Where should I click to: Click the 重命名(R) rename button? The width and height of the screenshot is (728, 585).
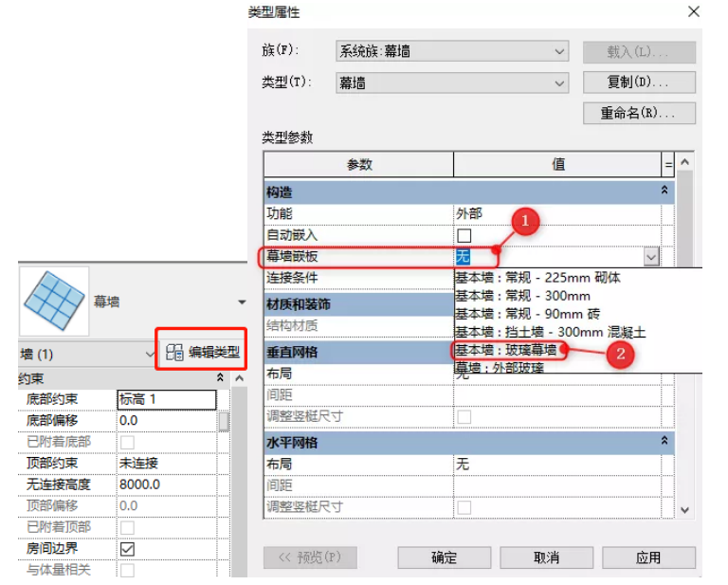point(639,113)
